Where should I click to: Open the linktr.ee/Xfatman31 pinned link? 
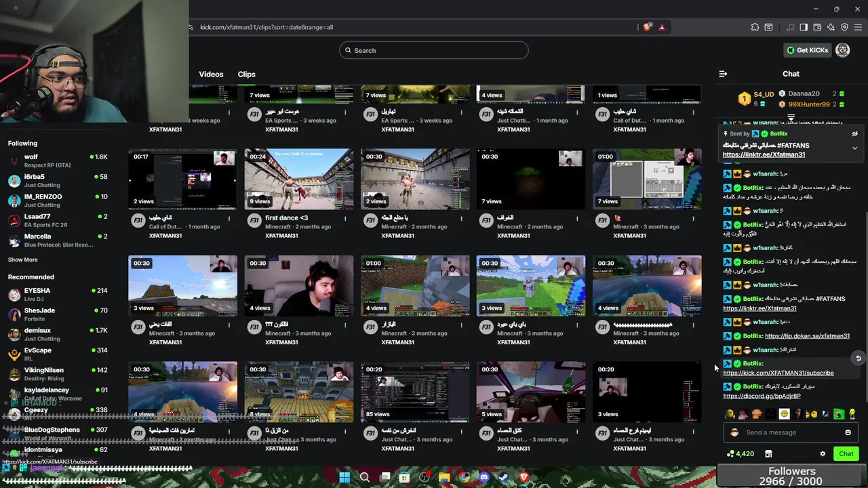(x=764, y=155)
